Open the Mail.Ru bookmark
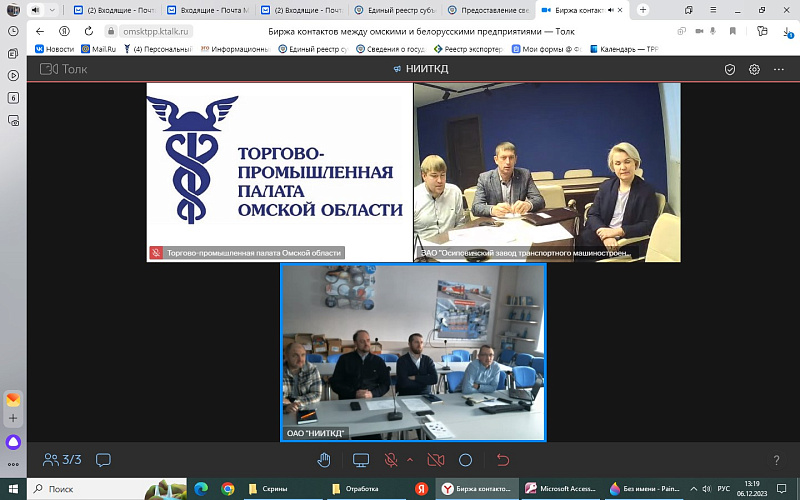The height and width of the screenshot is (500, 800). pos(98,49)
